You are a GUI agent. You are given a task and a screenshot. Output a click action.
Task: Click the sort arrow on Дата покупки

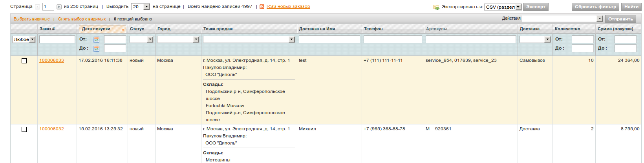pyautogui.click(x=123, y=29)
